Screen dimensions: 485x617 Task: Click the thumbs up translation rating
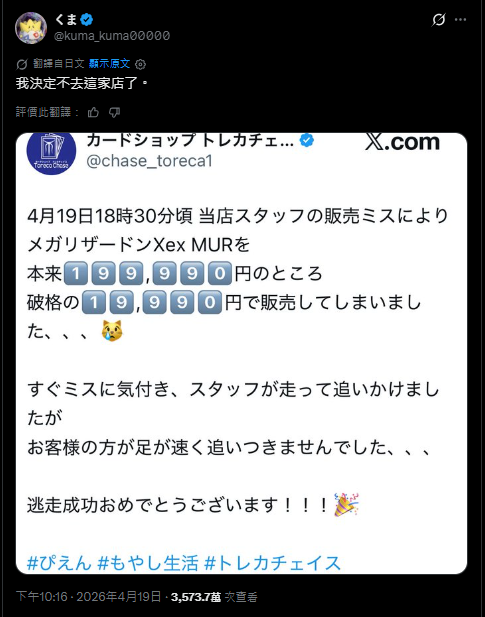click(93, 113)
